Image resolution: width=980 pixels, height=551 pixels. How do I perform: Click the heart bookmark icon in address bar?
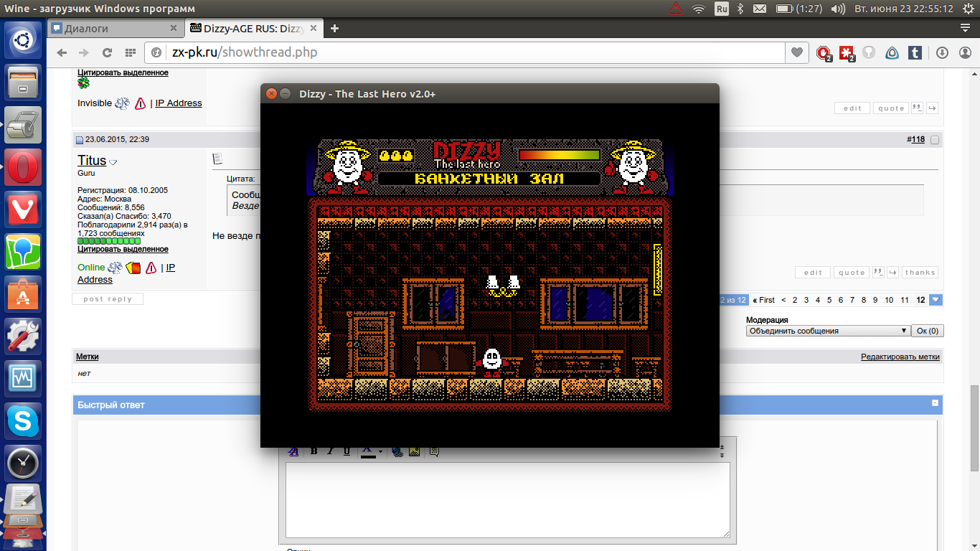(796, 52)
